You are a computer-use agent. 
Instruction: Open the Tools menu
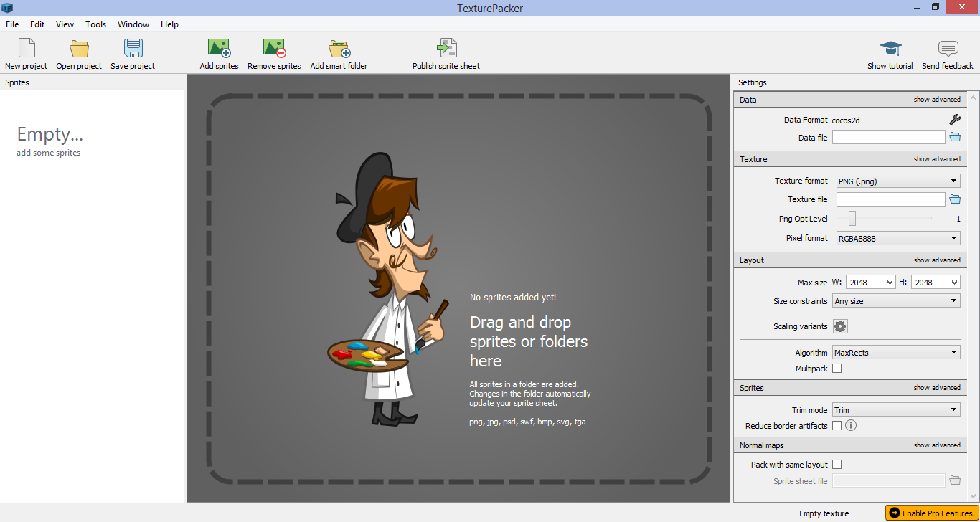coord(96,24)
